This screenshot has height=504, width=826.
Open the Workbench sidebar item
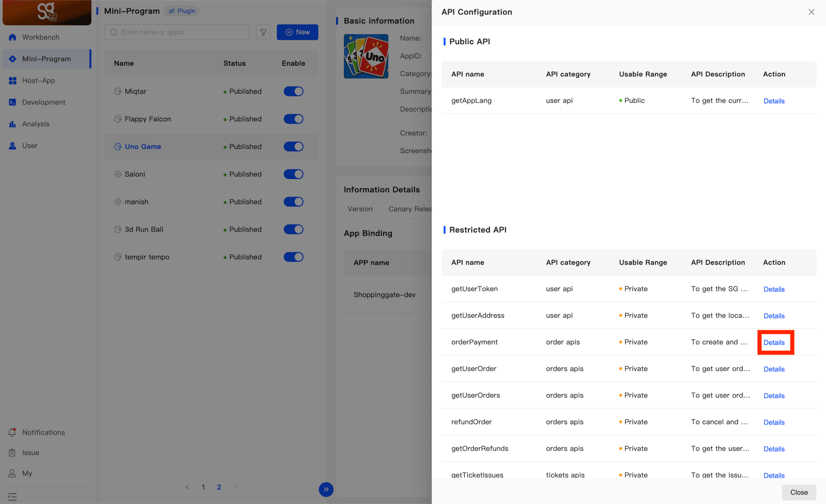point(41,37)
